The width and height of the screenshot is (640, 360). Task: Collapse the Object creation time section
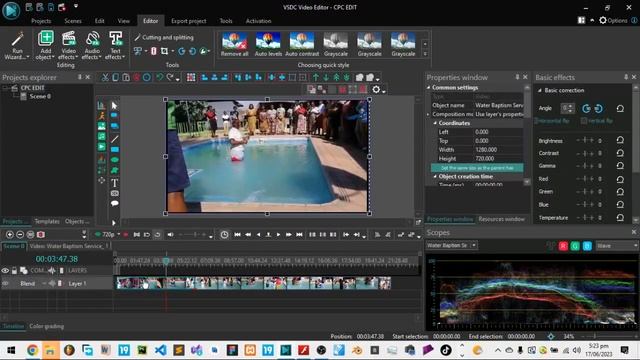[435, 176]
